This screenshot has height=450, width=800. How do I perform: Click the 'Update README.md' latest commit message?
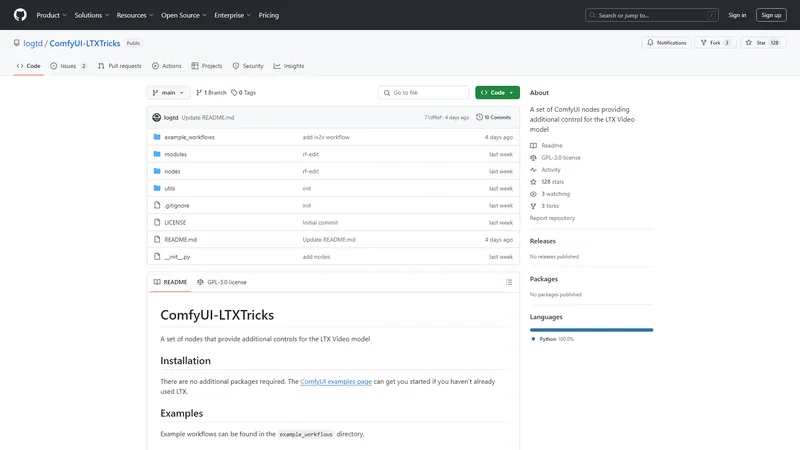[208, 117]
